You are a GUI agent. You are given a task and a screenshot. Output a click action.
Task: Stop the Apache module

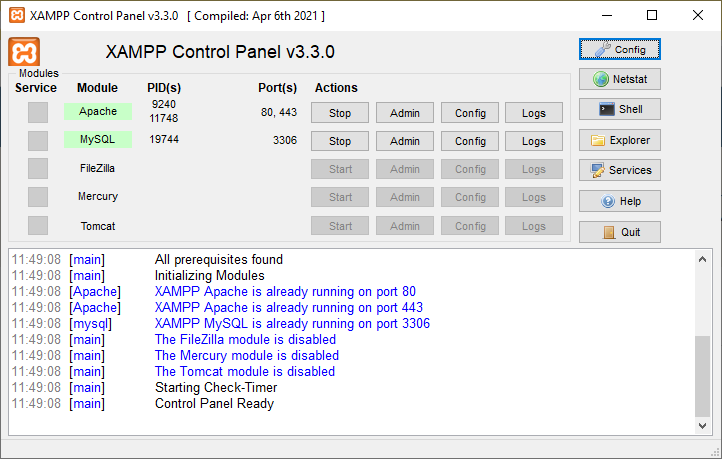pos(340,113)
